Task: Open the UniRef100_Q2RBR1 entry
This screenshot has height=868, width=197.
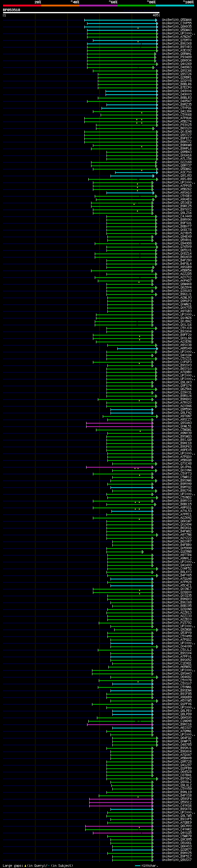Action: pos(176,78)
